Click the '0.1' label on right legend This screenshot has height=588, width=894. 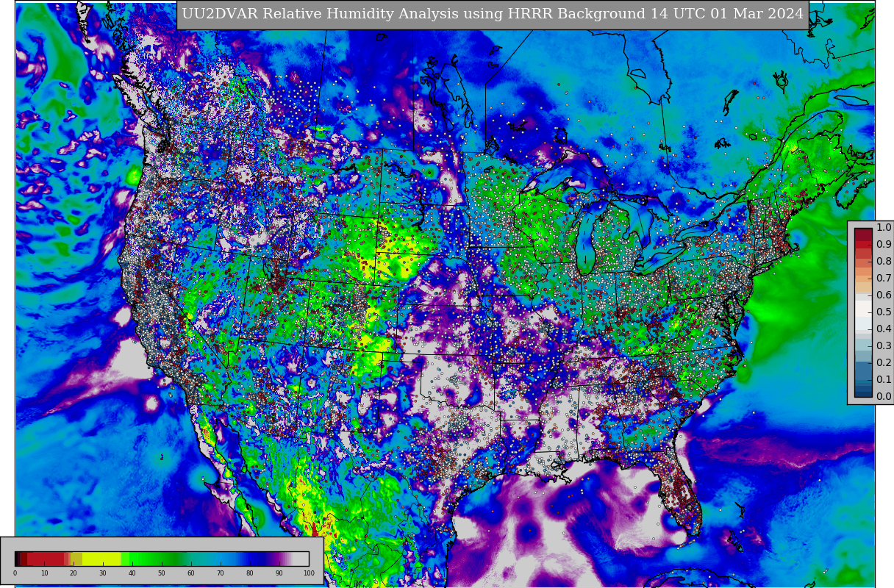(x=884, y=379)
